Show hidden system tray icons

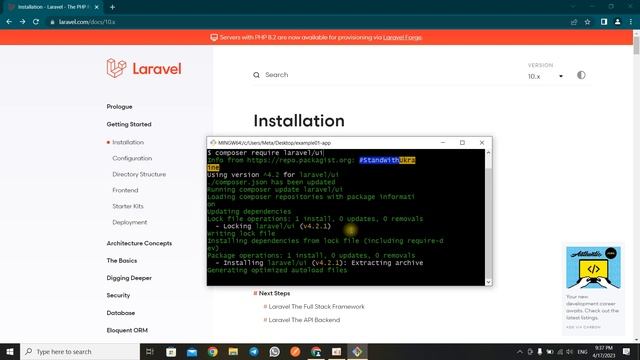520,351
